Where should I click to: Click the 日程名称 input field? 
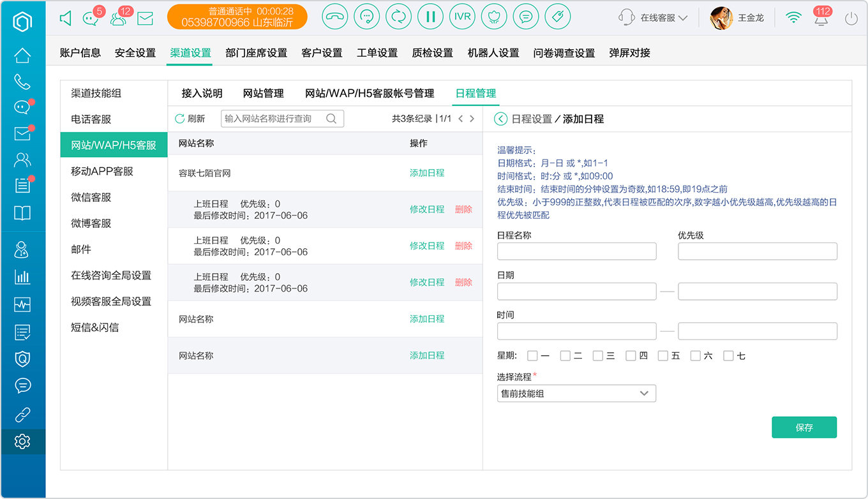click(x=577, y=251)
